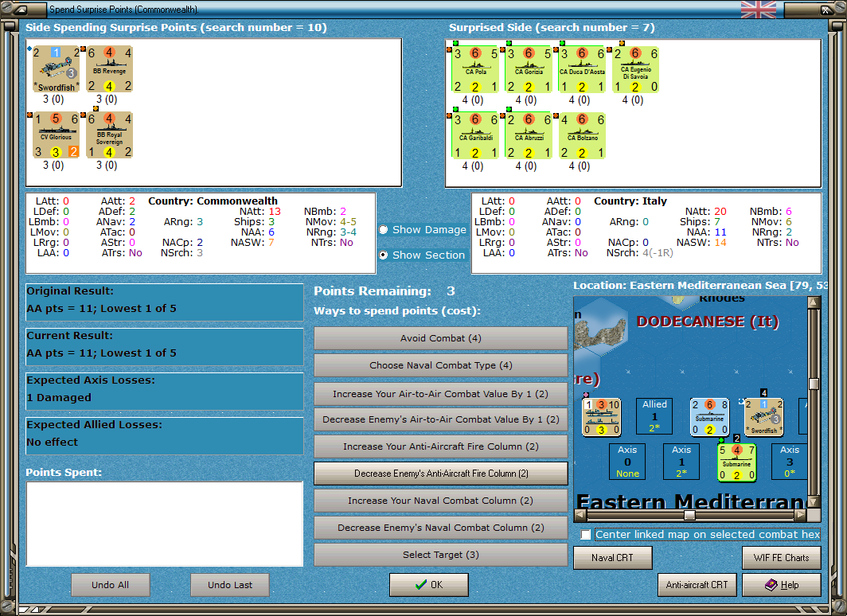Click 'Country: Commonwealth' text

[213, 201]
